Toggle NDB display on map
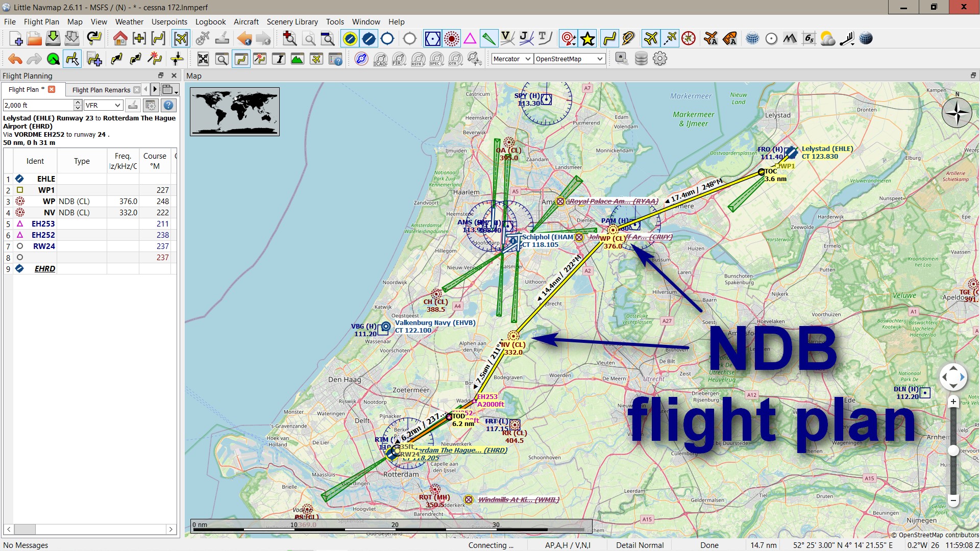This screenshot has height=551, width=980. click(451, 38)
